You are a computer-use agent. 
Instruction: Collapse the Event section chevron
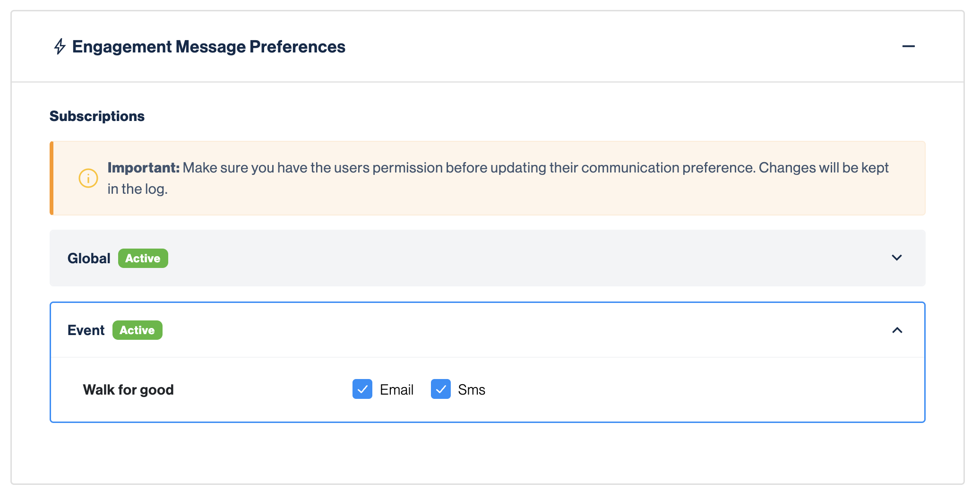(x=897, y=330)
